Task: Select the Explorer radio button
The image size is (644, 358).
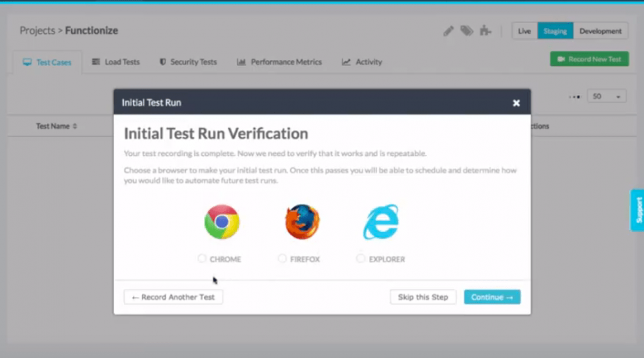Action: 360,258
